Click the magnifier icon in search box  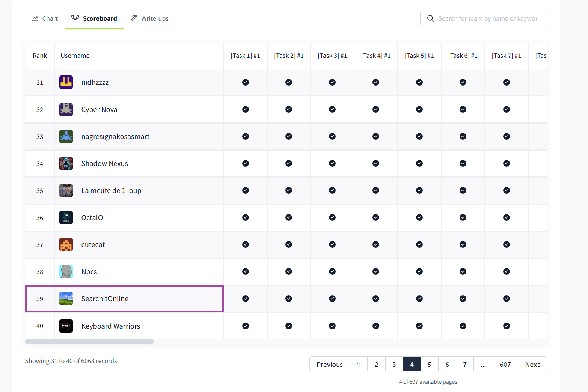(431, 18)
